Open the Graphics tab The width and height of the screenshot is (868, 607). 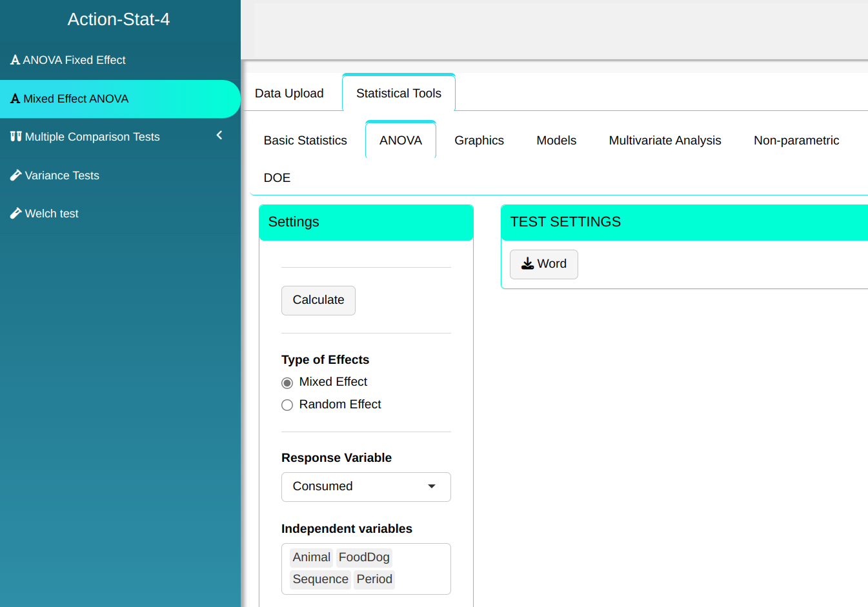479,141
